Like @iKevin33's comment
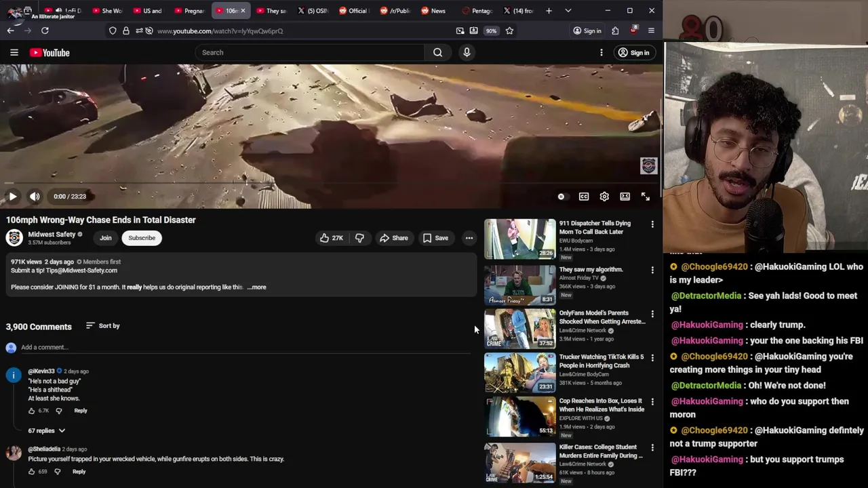 pyautogui.click(x=31, y=411)
